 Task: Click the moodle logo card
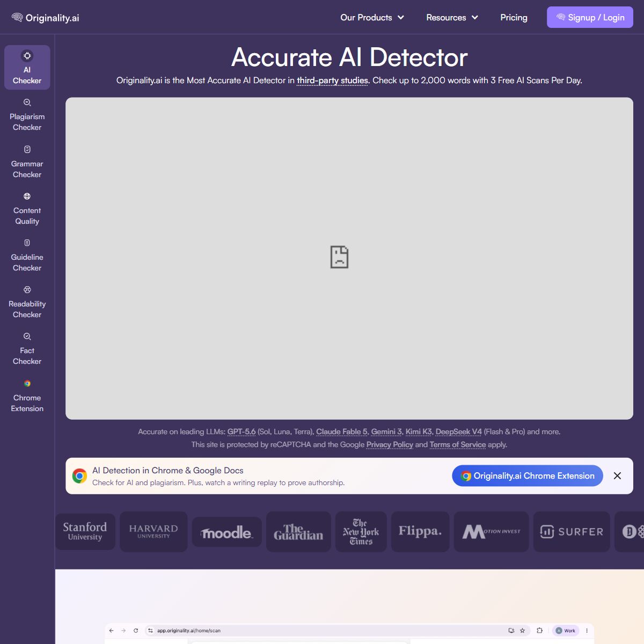coord(227,532)
